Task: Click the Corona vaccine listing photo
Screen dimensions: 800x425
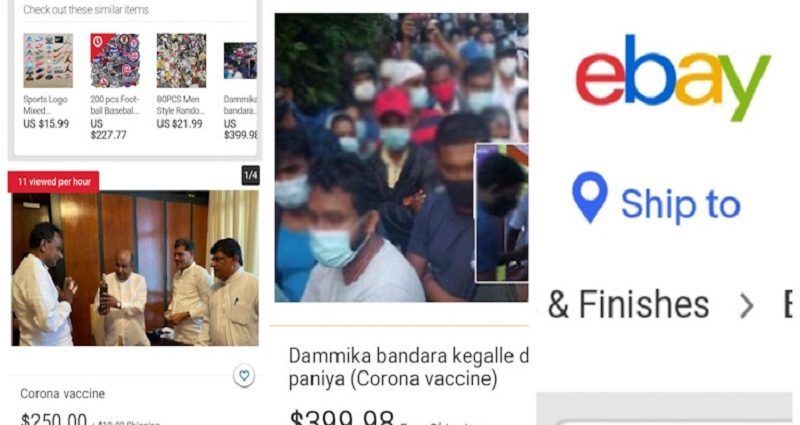Action: tap(135, 268)
